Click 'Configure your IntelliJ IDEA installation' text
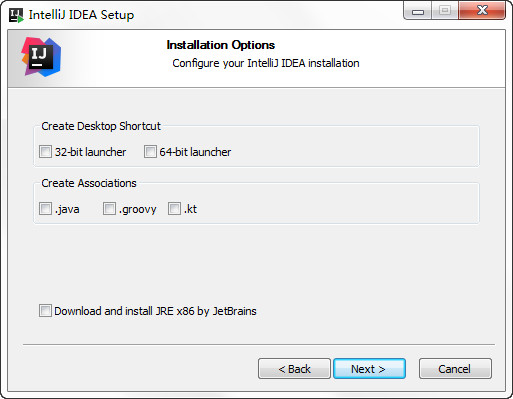This screenshot has height=399, width=513. point(266,63)
